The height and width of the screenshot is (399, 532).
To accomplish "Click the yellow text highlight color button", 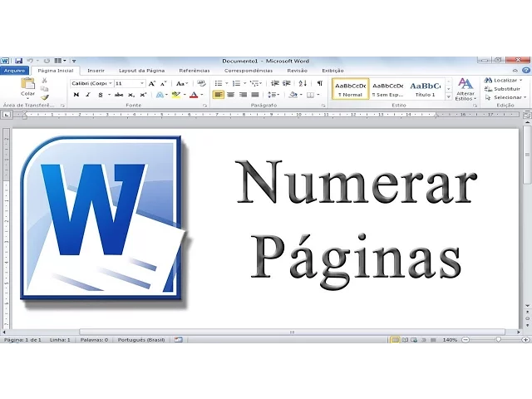I will pyautogui.click(x=175, y=95).
